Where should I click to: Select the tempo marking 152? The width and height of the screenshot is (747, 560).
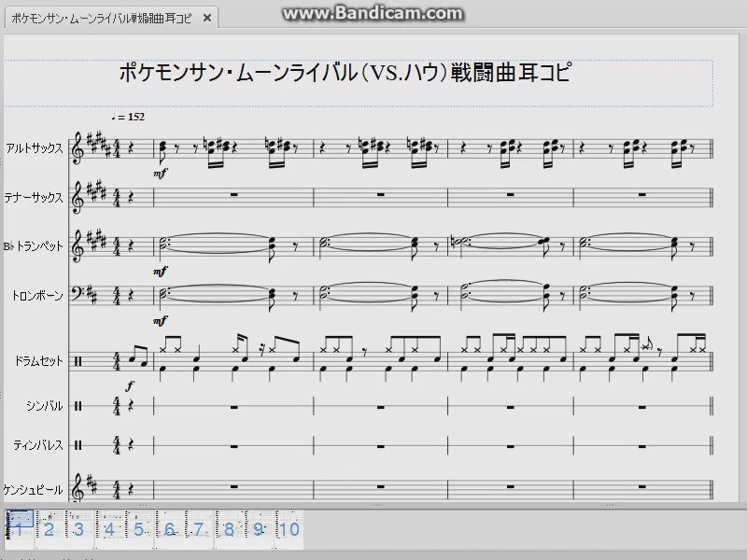129,118
